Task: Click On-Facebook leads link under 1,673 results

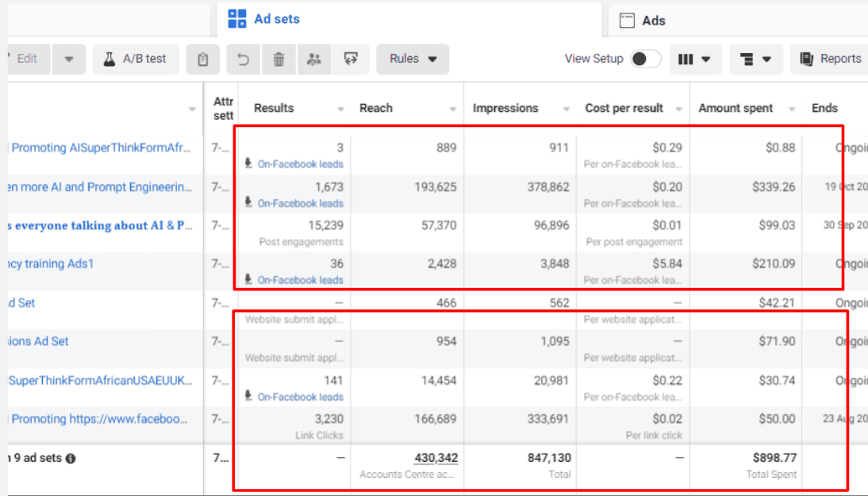Action: coord(300,203)
